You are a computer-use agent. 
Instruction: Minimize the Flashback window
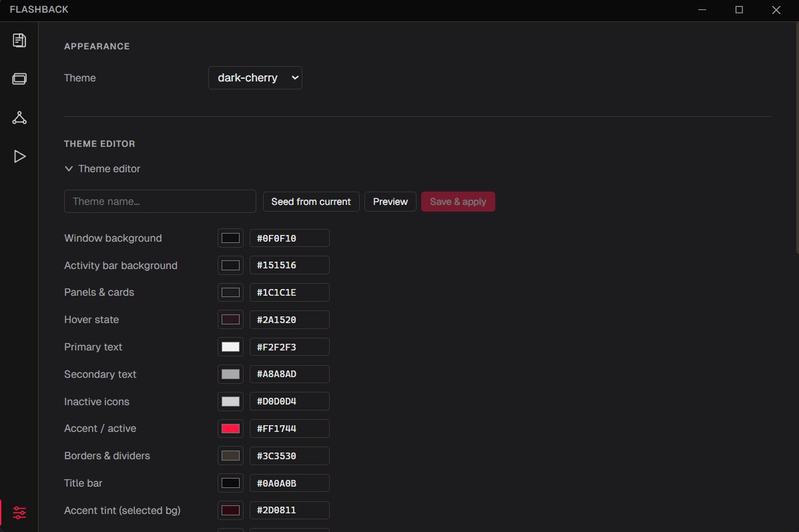[x=702, y=10]
